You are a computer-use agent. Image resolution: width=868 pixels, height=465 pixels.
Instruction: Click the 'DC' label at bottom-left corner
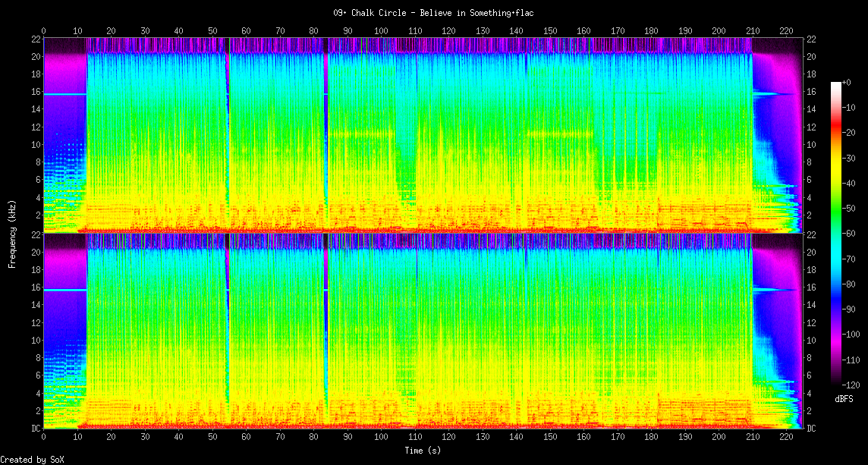pyautogui.click(x=35, y=429)
